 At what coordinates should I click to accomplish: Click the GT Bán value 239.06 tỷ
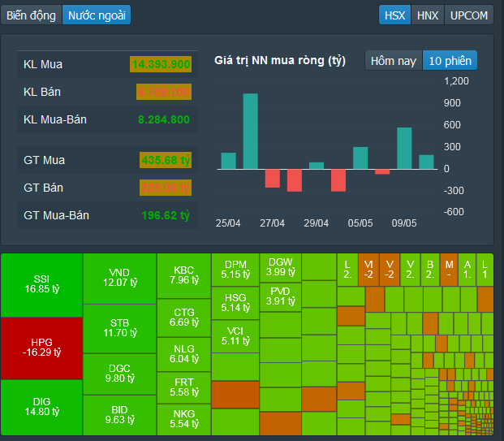click(166, 188)
